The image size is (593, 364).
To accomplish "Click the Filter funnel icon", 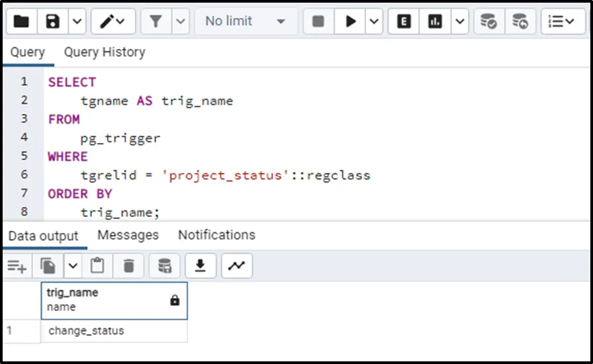I will click(x=156, y=22).
